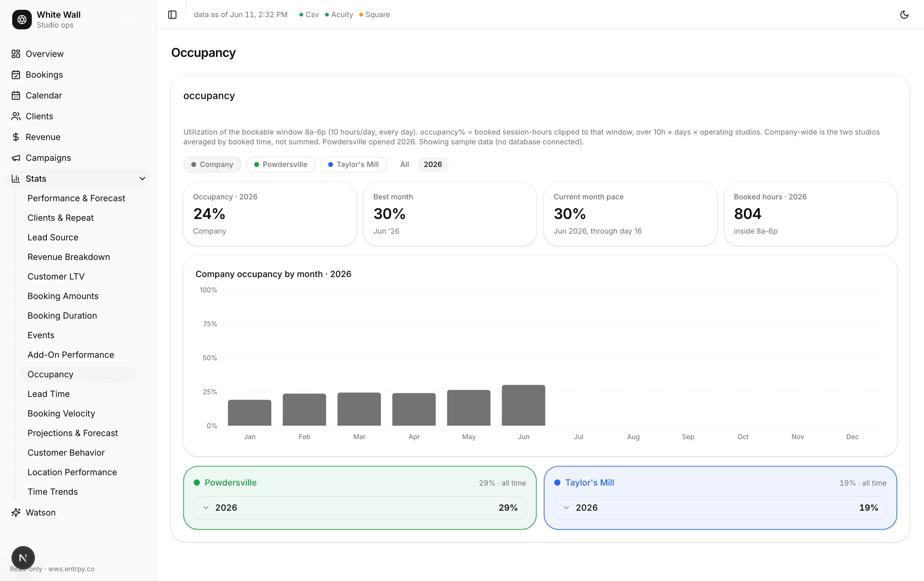Click '29% · all time' label
This screenshot has width=924, height=581.
click(x=502, y=483)
